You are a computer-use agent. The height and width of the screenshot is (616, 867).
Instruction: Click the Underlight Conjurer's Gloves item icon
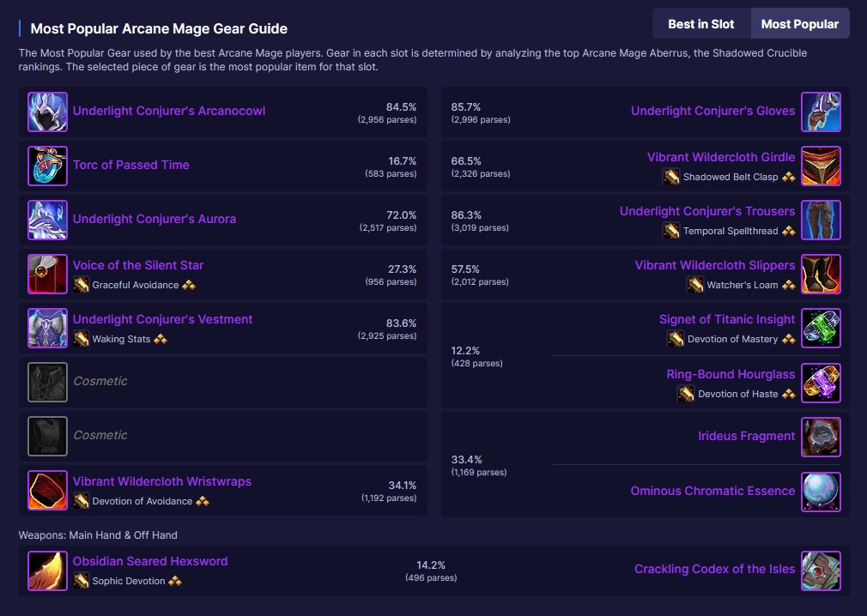(x=822, y=111)
